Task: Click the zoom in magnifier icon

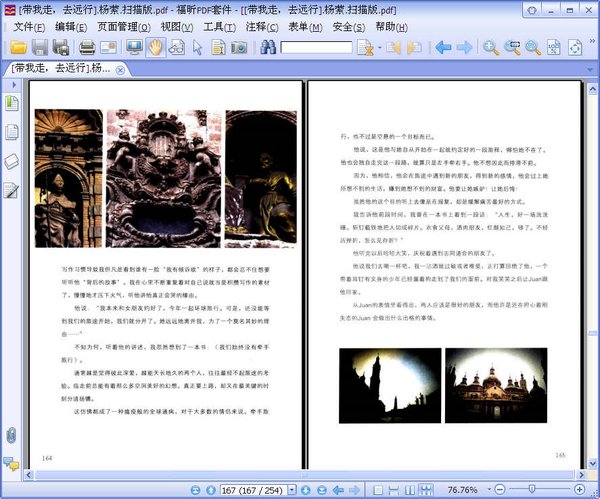Action: [490, 47]
